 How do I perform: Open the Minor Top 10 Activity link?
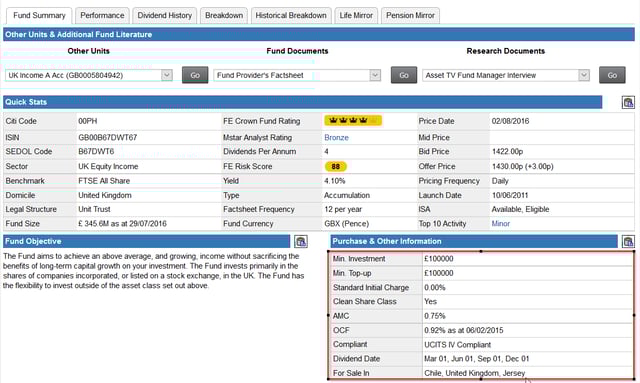pyautogui.click(x=501, y=224)
